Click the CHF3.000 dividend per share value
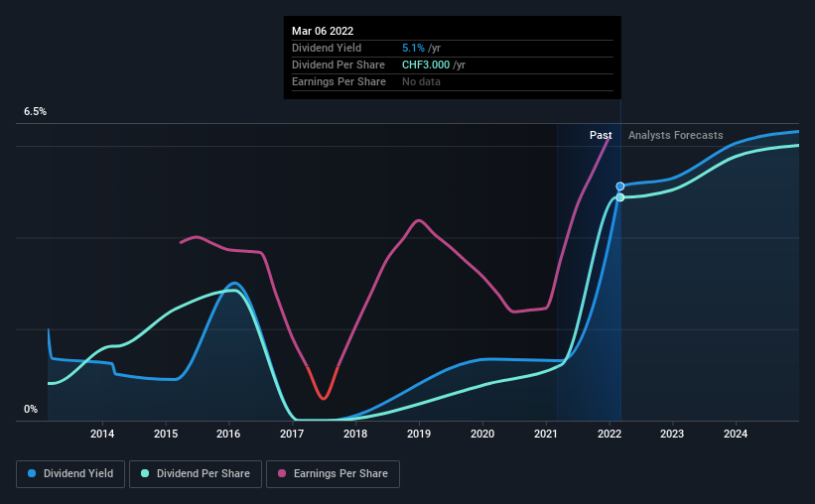Viewport: 815px width, 504px height. (426, 64)
